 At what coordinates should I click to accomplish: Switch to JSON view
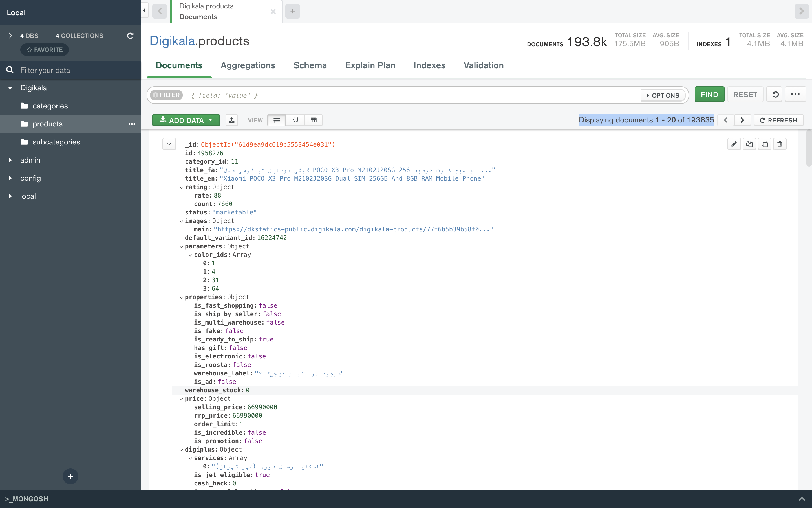coord(295,120)
